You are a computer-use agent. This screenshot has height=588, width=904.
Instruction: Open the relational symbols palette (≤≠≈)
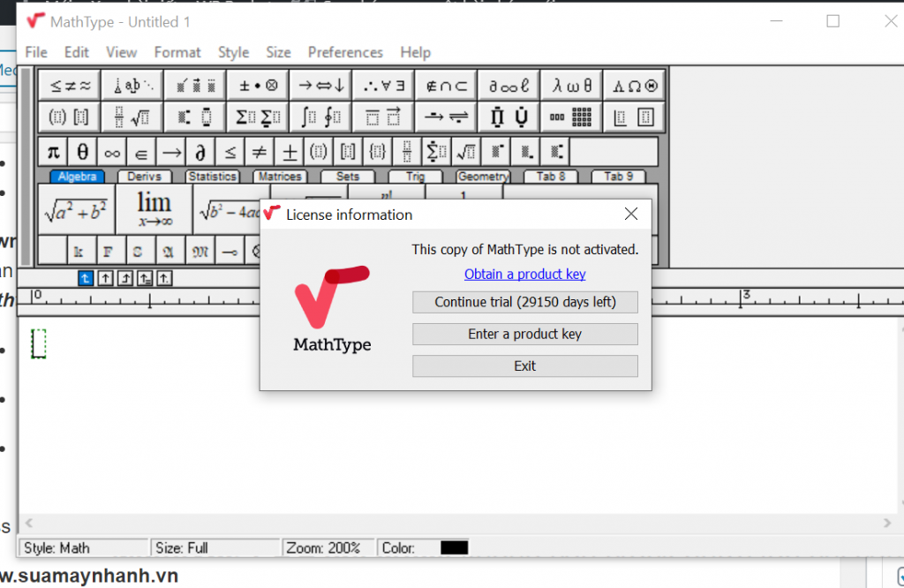[x=70, y=86]
